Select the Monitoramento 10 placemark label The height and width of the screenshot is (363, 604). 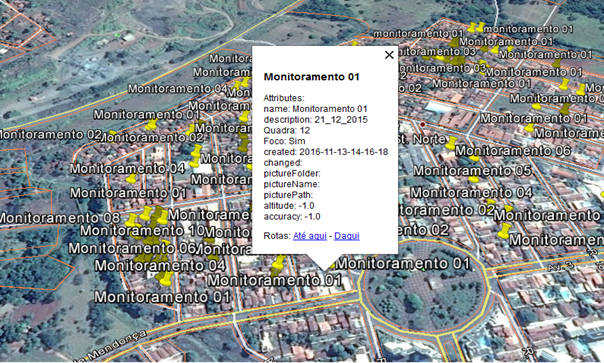[143, 231]
